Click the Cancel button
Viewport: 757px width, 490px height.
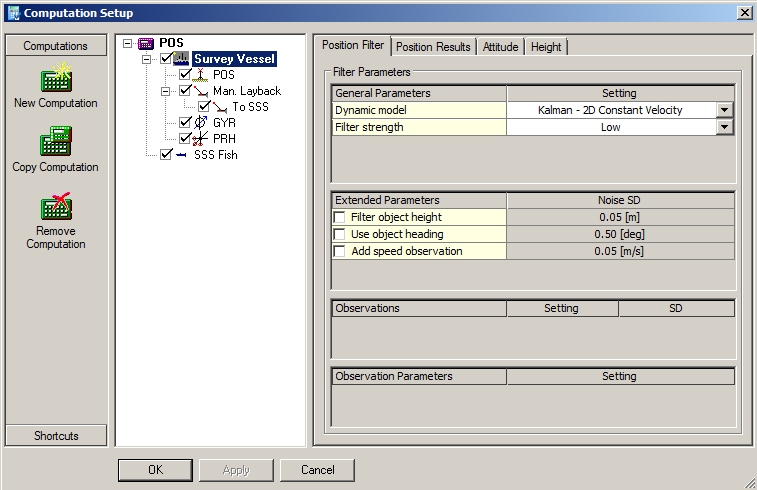(317, 470)
